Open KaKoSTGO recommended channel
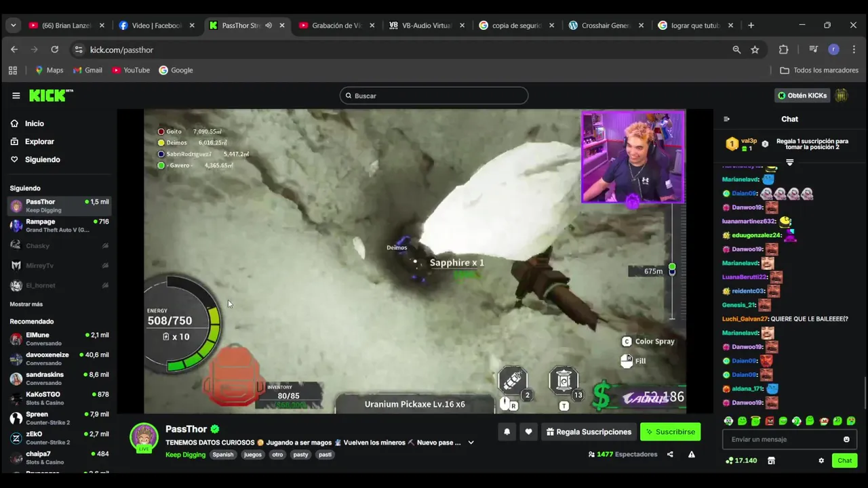 [x=59, y=399]
